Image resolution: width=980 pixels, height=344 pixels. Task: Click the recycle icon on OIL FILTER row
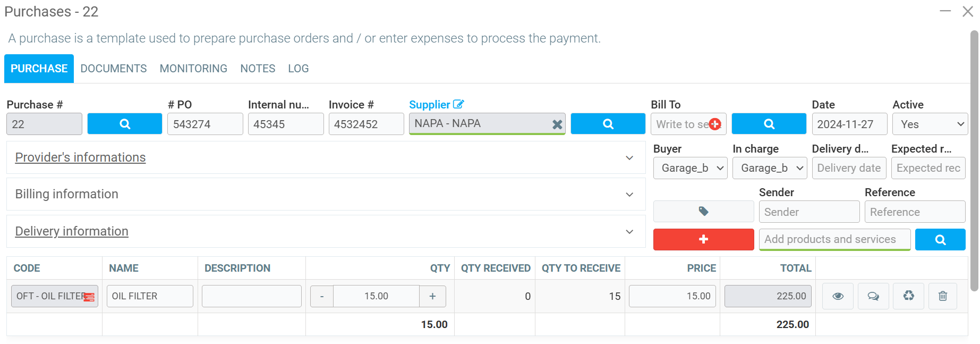pos(908,296)
